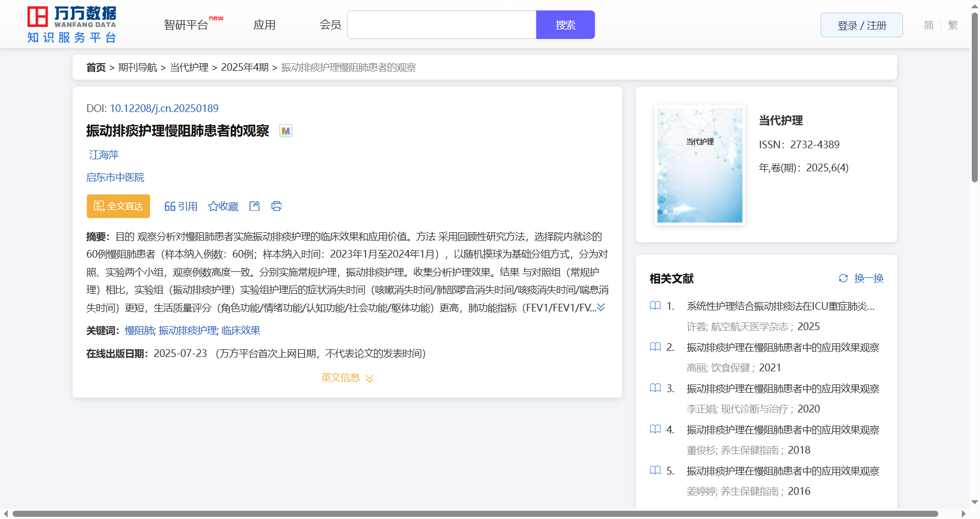Click the 全文直达 full-text button
This screenshot has height=519, width=980.
(118, 206)
